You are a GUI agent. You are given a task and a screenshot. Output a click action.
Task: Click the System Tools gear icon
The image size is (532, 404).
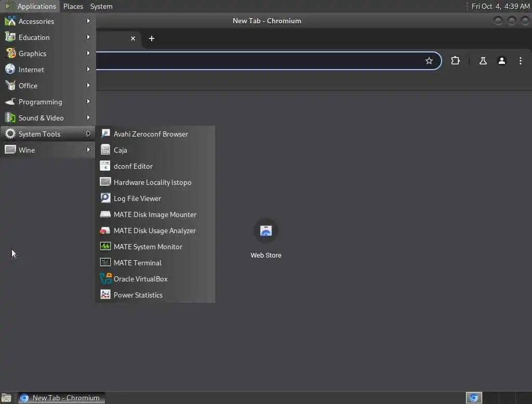tap(10, 133)
